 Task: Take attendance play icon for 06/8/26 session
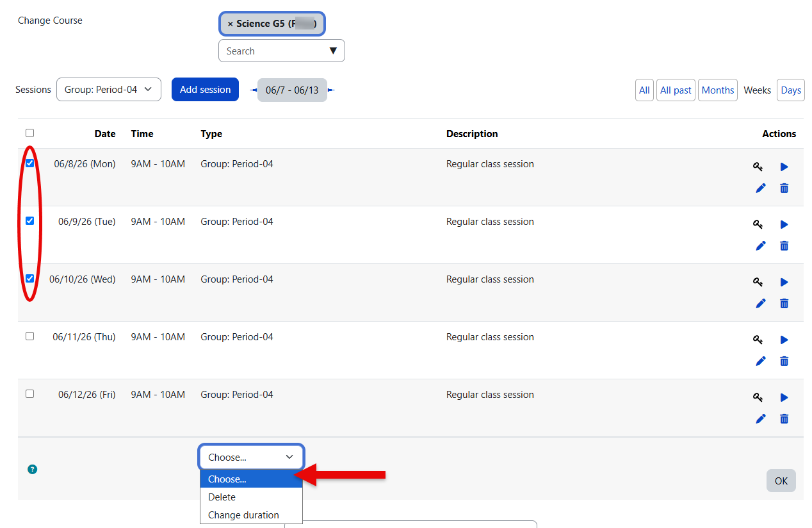coord(784,167)
